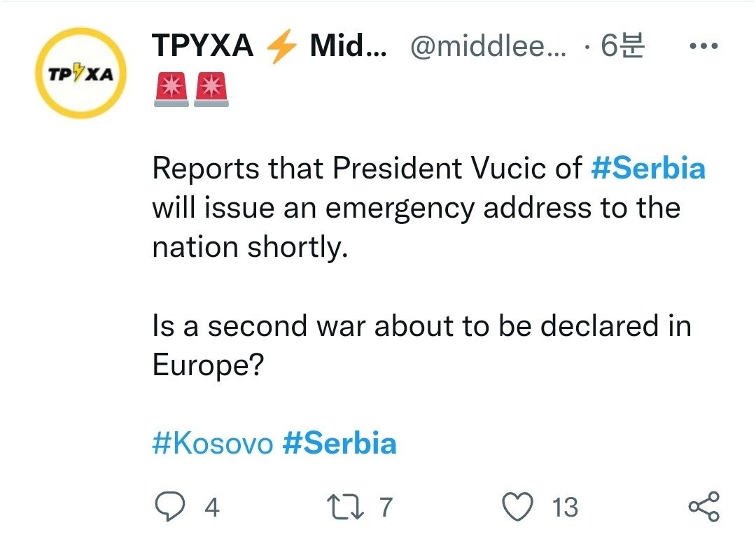756x560 pixels.
Task: Click the retweet count 7
Action: tap(386, 507)
